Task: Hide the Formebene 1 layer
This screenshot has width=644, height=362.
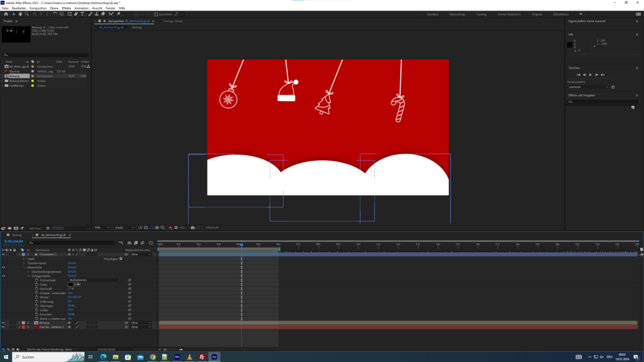Action: (x=3, y=255)
